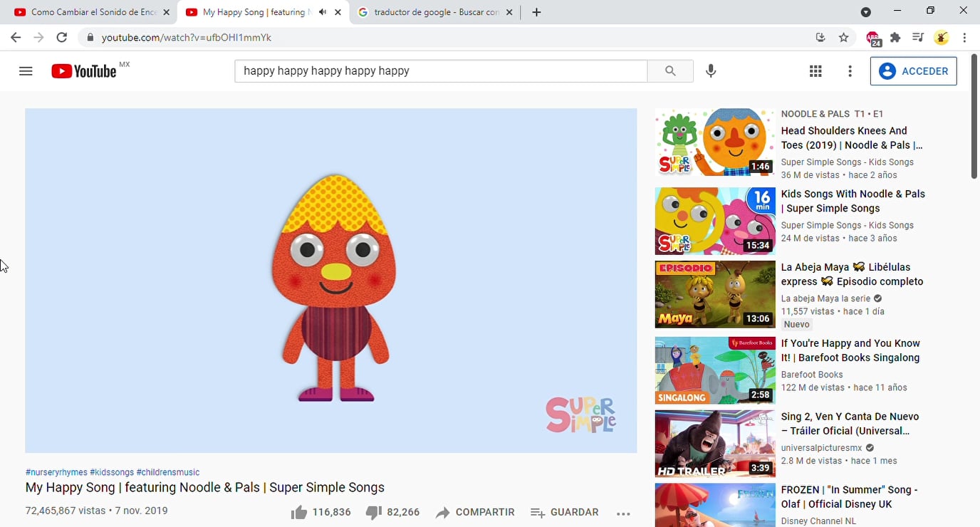
Task: Open the #childrensmusic hashtag
Action: tap(168, 472)
